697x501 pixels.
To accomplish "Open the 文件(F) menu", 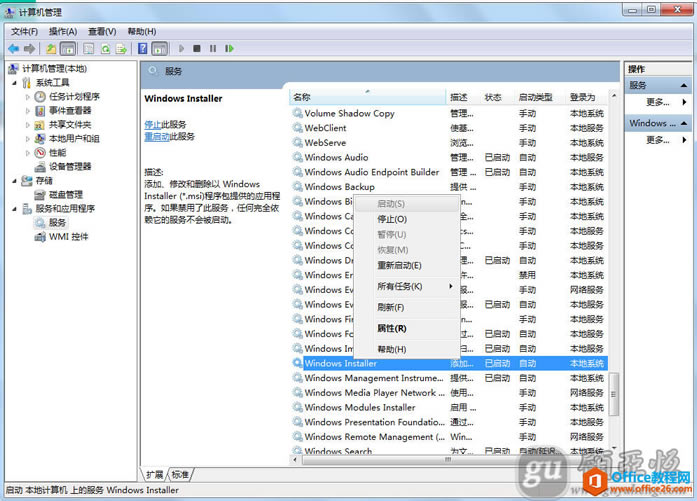I will click(24, 32).
